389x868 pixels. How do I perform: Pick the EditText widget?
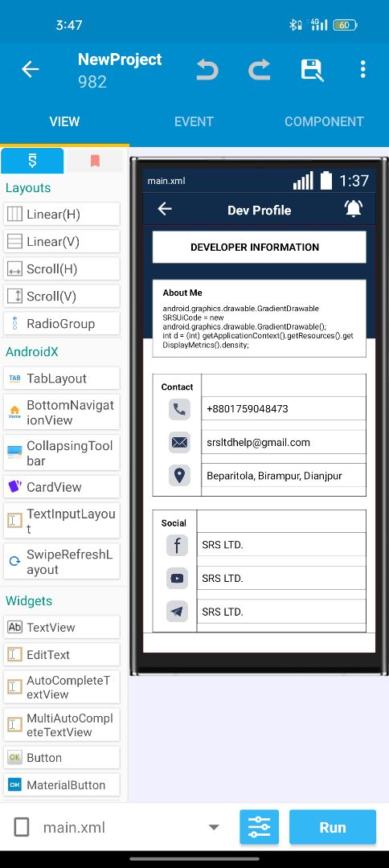point(61,654)
